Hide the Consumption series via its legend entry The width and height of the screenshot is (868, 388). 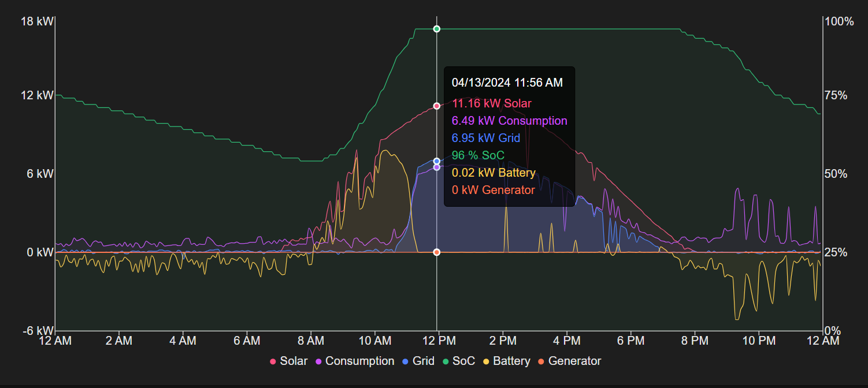pyautogui.click(x=354, y=361)
